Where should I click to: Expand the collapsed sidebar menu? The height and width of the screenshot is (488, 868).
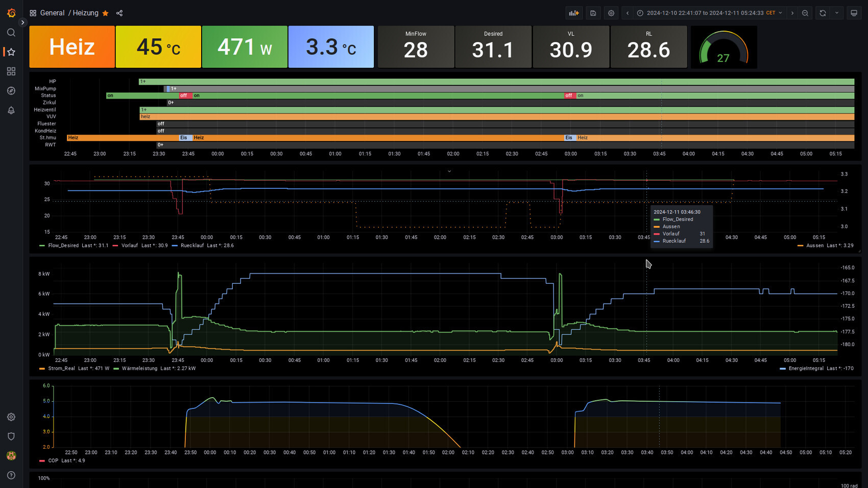(22, 22)
